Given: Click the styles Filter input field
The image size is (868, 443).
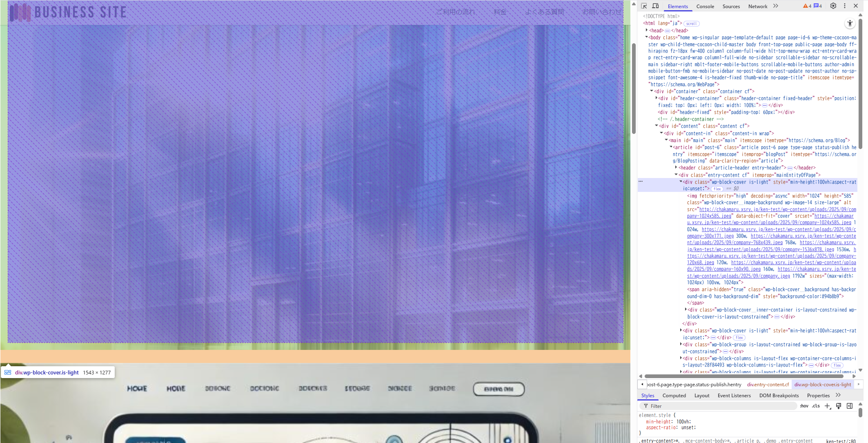Looking at the screenshot, I should tap(719, 406).
